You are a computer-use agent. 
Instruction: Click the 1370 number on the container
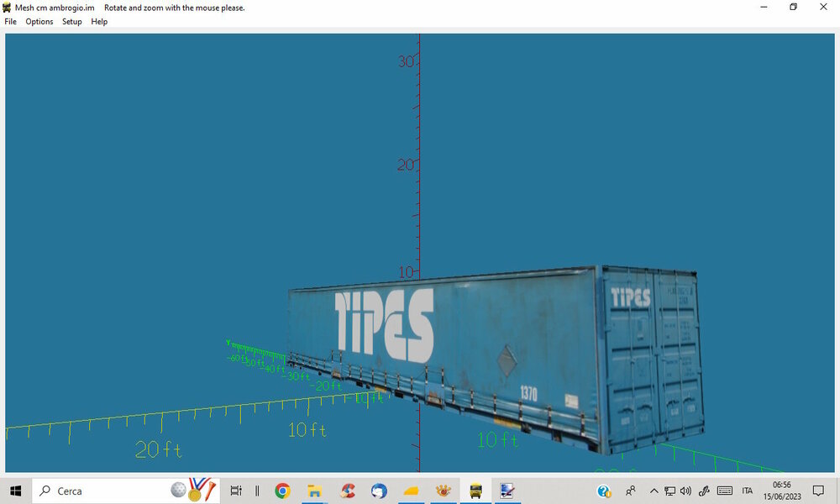[x=528, y=393]
